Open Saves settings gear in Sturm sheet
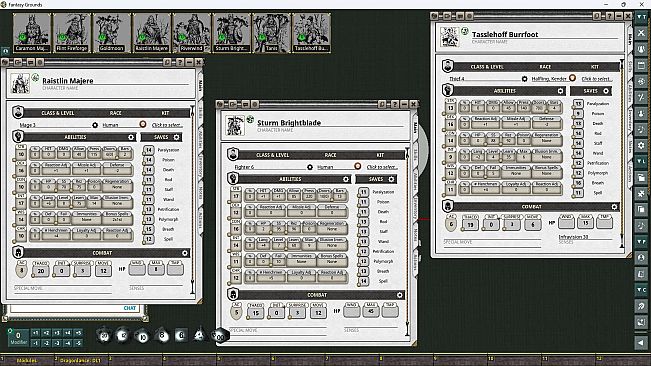Screen dimensions: 651x366 pos(391,179)
